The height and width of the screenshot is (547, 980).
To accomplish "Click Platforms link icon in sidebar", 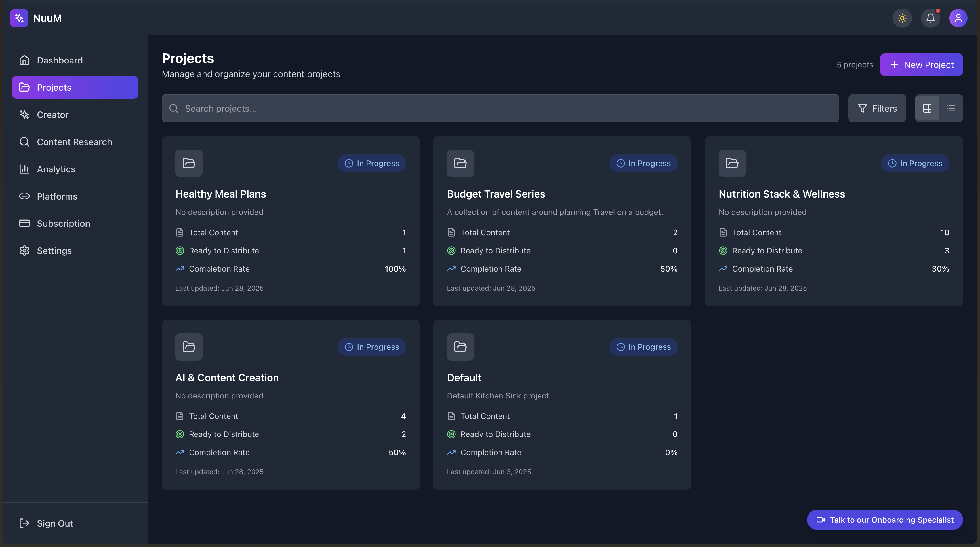I will [x=24, y=196].
